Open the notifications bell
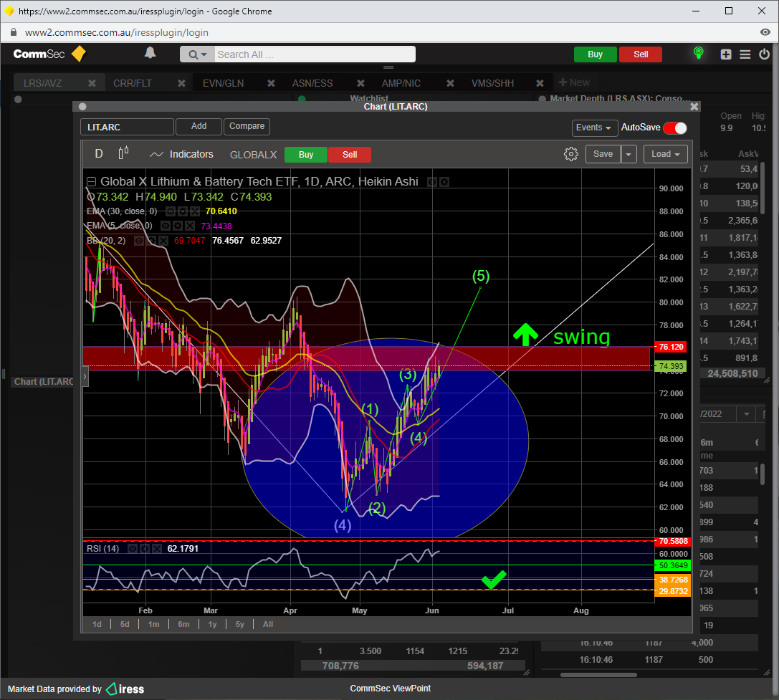779x700 pixels. (x=150, y=53)
